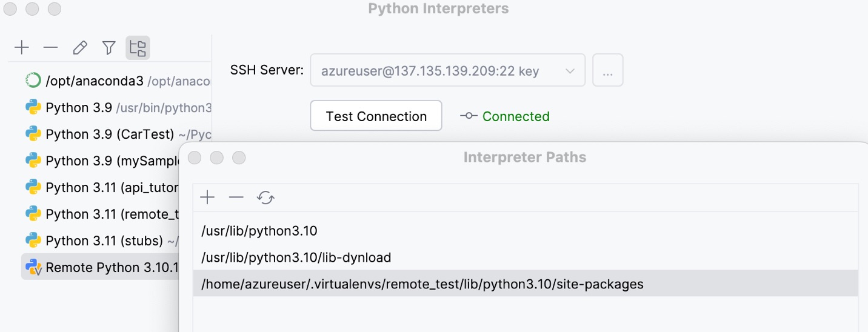Select the /usr/lib/python3.10 path entry
The width and height of the screenshot is (868, 332).
click(259, 231)
